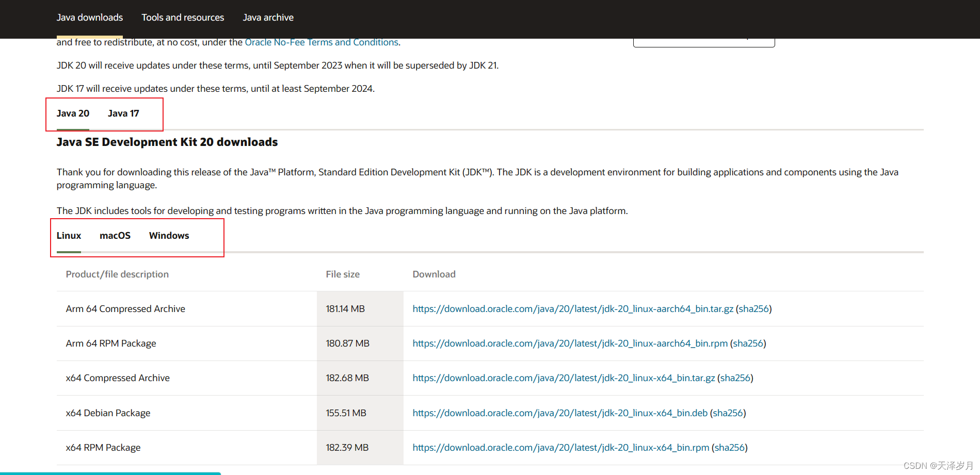Open sha256 for aarch64 tar.gz
Viewport: 980px width, 475px height.
pyautogui.click(x=754, y=309)
